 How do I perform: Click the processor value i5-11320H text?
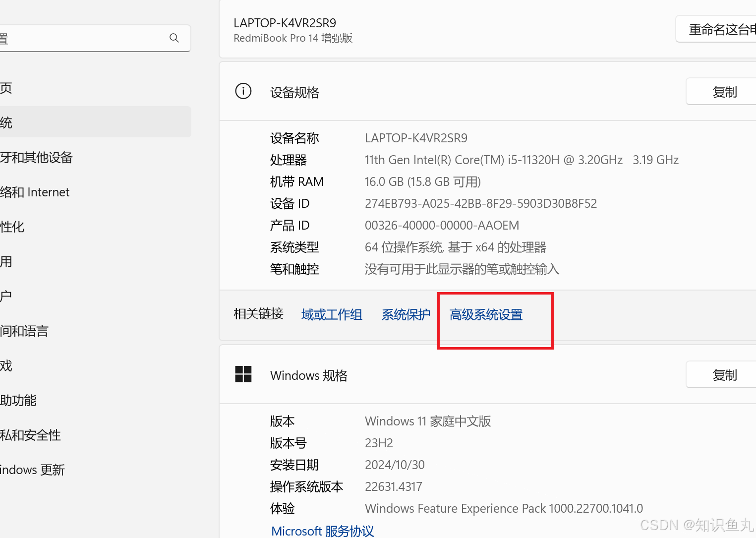[522, 160]
